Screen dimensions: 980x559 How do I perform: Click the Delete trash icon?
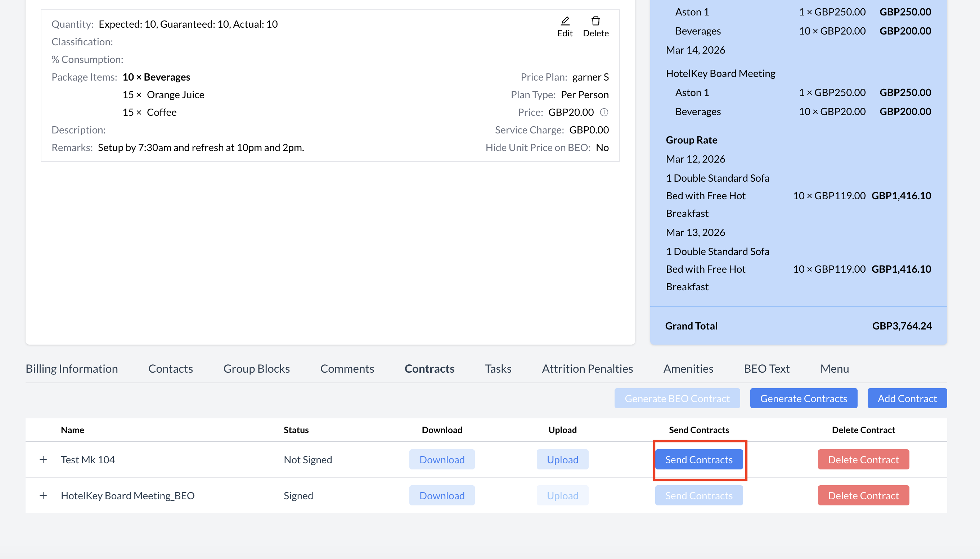coord(595,21)
